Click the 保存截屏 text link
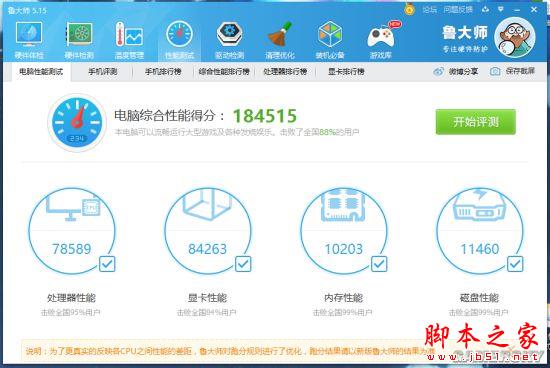 [x=520, y=71]
